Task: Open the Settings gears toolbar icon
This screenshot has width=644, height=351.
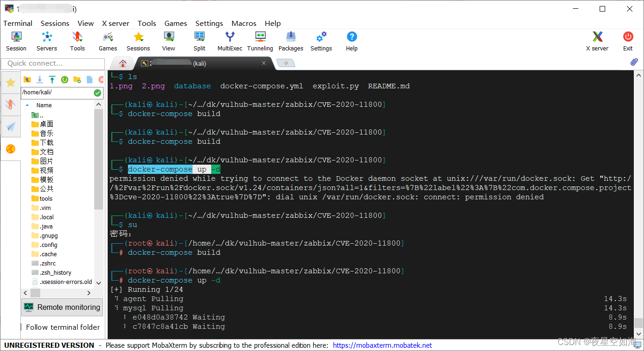Action: click(321, 41)
